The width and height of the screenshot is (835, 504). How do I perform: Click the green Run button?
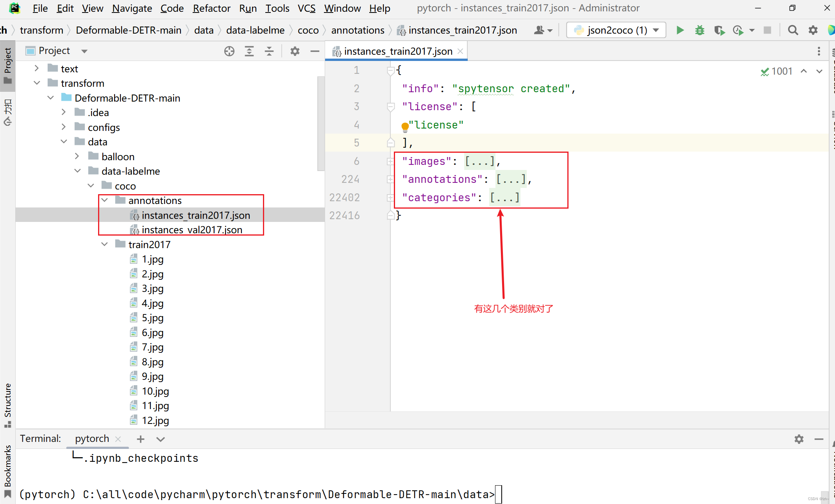point(680,30)
